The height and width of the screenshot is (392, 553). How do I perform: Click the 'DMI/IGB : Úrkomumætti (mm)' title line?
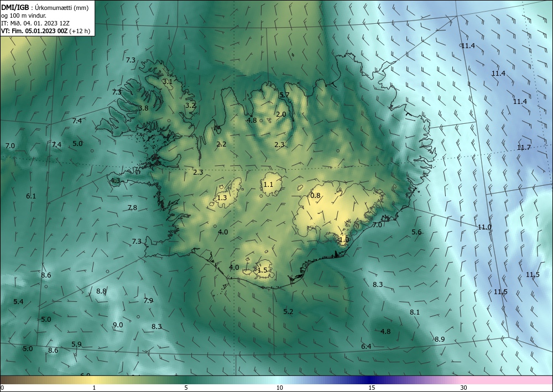tap(45, 8)
